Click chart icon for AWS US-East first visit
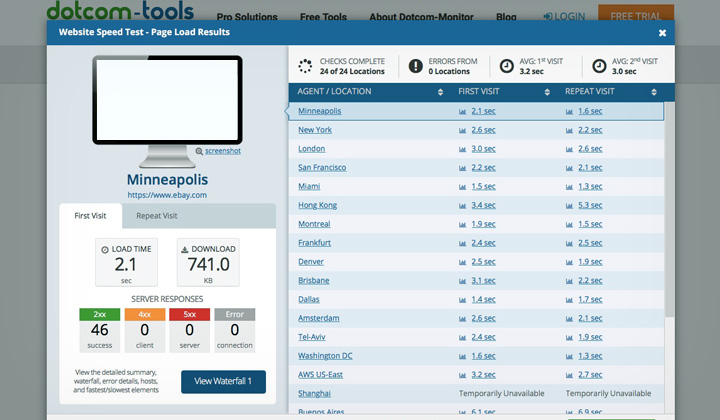This screenshot has height=420, width=720. [462, 375]
